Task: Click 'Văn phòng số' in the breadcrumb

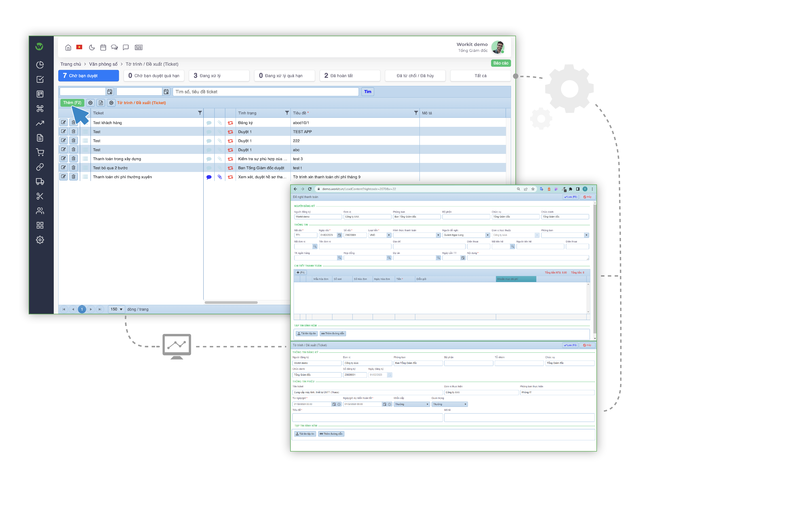Action: click(103, 64)
